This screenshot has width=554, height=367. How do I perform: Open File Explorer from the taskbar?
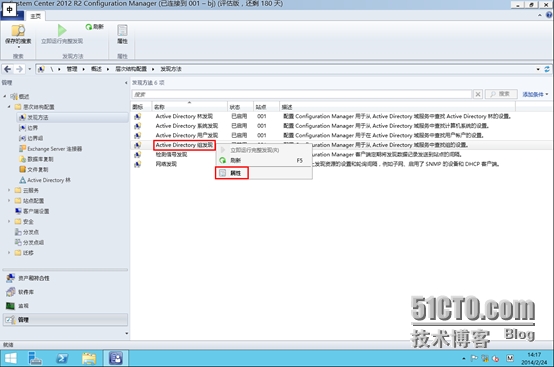point(89,359)
